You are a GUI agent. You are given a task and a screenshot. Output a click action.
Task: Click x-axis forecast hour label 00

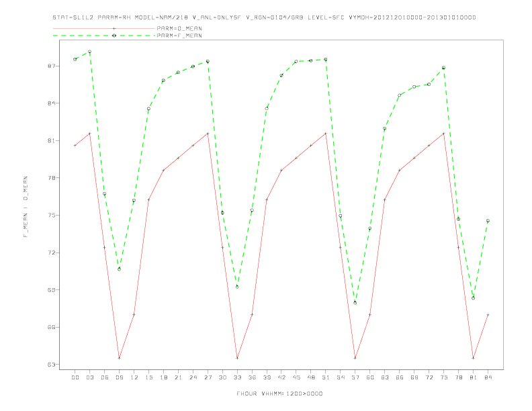75,377
